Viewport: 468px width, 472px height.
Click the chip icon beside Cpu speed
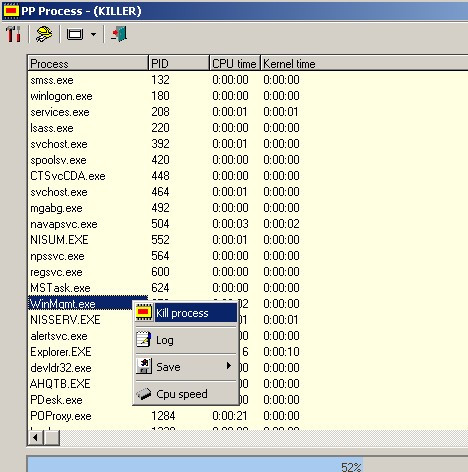(144, 394)
